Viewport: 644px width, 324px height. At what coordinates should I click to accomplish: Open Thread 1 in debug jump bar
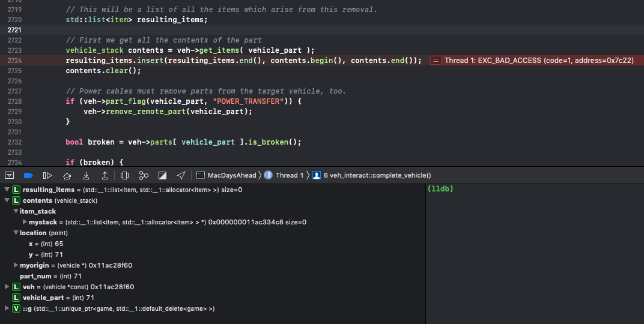pyautogui.click(x=284, y=176)
